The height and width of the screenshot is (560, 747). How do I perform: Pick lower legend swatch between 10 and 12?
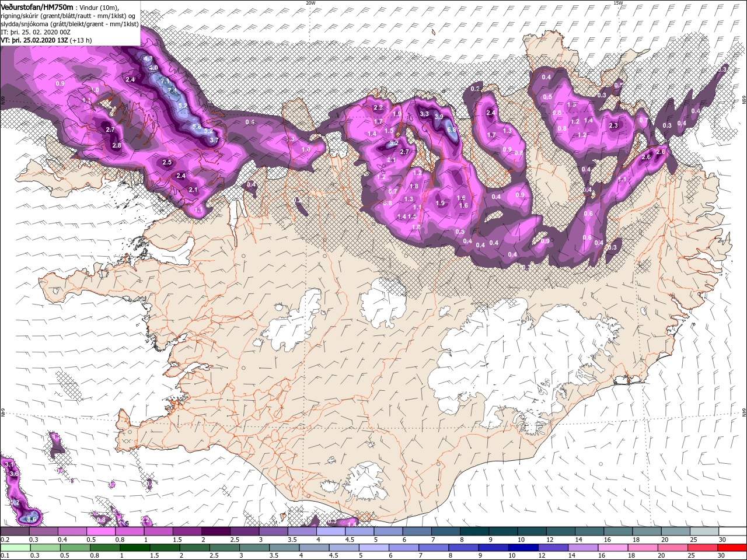523,548
